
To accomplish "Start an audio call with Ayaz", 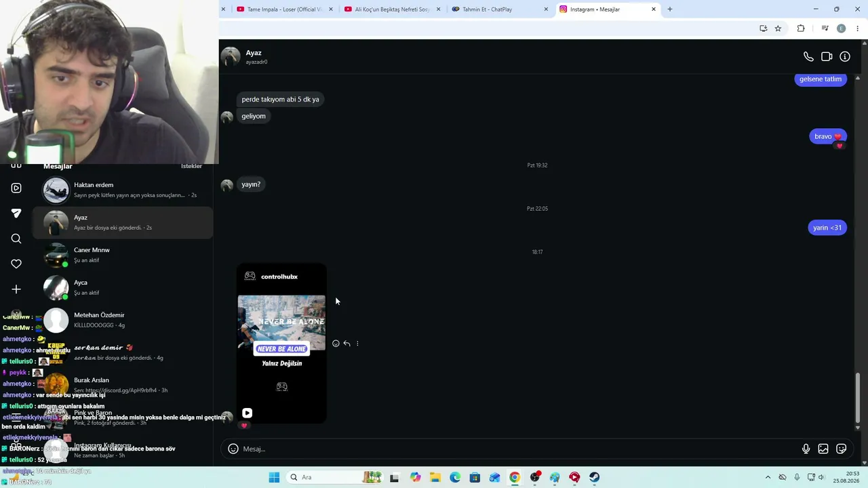I will 808,57.
